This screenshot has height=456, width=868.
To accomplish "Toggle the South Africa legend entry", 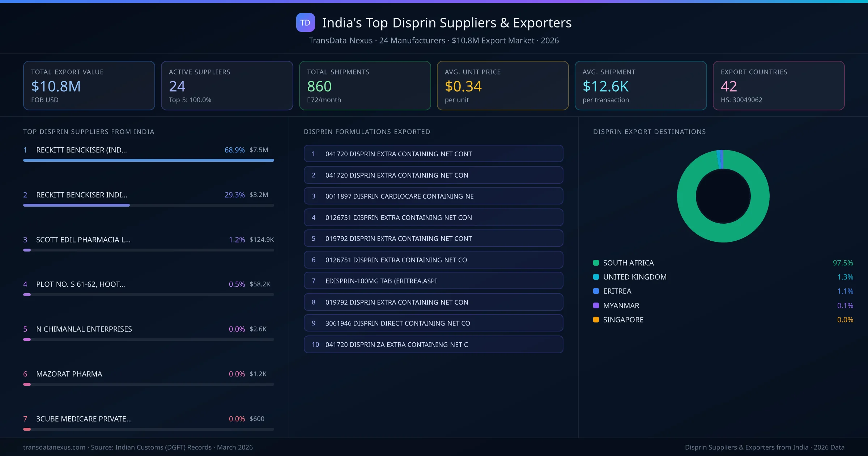I will (x=628, y=263).
